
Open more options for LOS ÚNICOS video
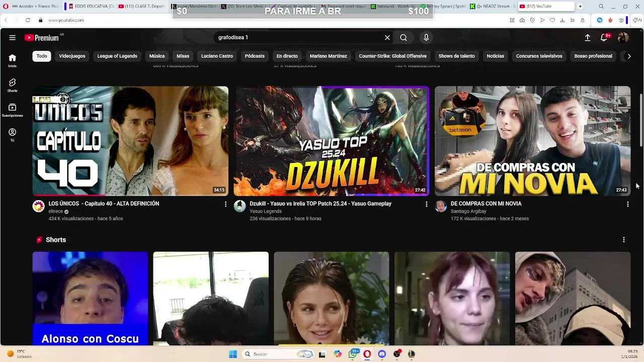225,204
